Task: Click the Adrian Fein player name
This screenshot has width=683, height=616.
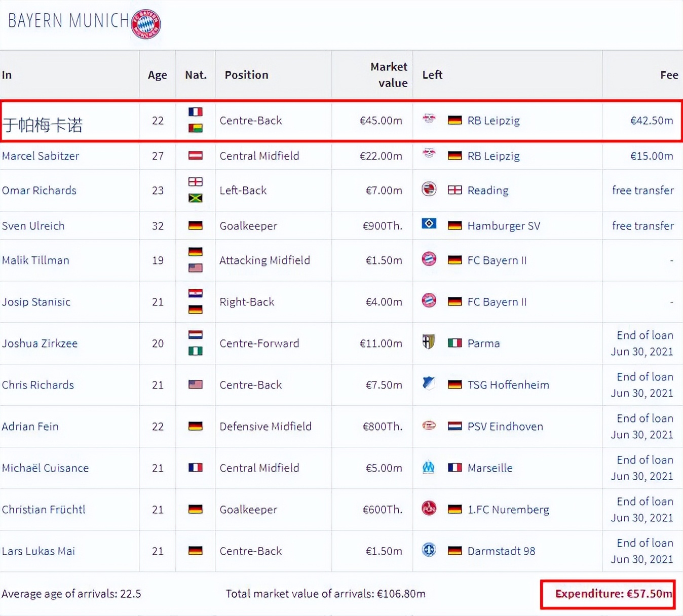Action: (x=30, y=427)
